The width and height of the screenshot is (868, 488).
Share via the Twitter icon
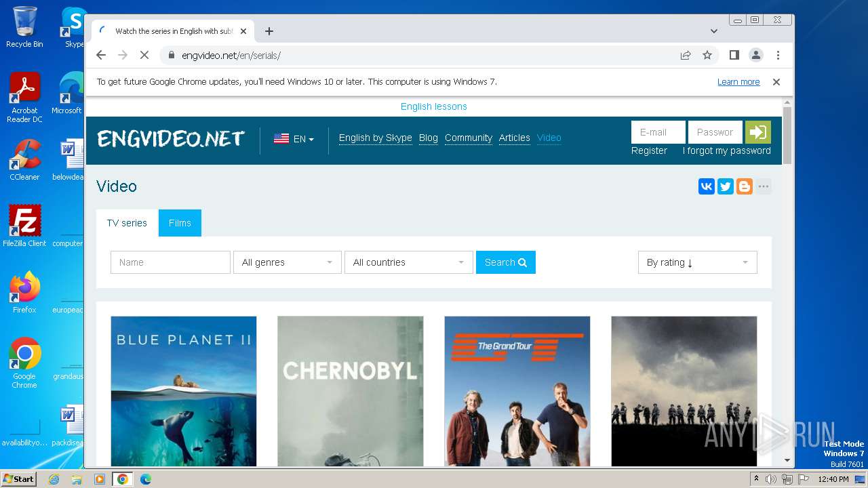[726, 186]
